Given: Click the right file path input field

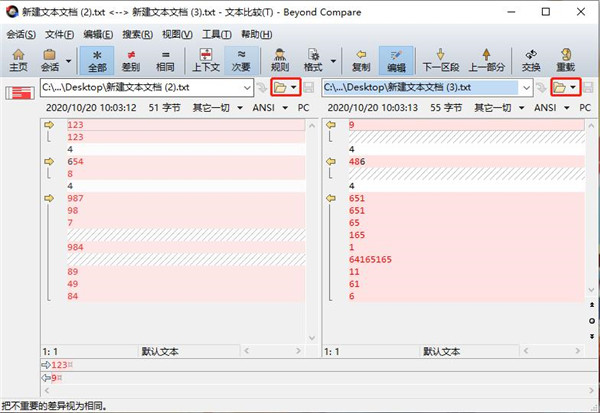Looking at the screenshot, I should click(420, 88).
